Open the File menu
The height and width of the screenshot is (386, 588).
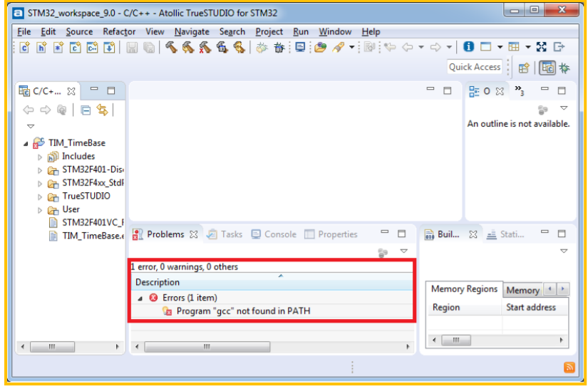pos(24,32)
